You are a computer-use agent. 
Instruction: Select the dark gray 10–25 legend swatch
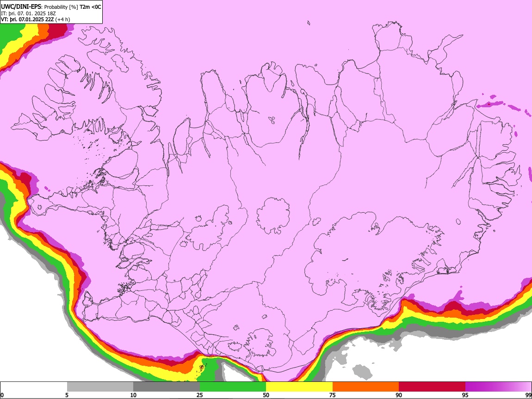(167, 387)
